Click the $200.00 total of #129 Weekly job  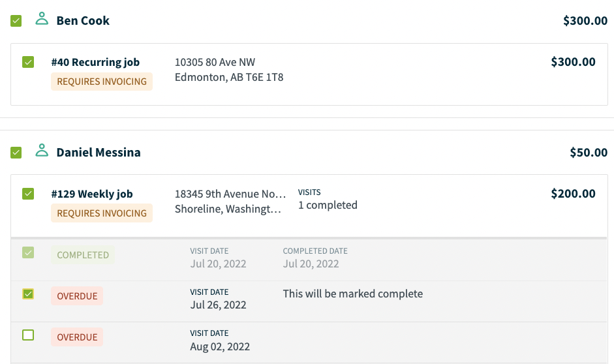574,194
